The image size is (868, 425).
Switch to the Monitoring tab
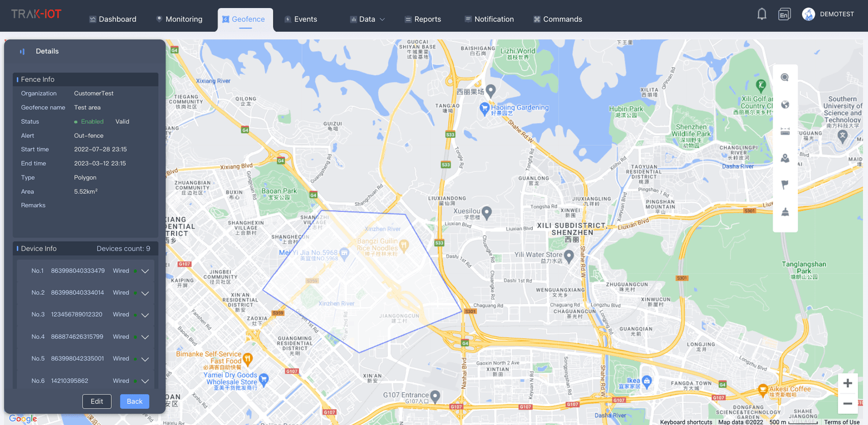[x=179, y=19]
